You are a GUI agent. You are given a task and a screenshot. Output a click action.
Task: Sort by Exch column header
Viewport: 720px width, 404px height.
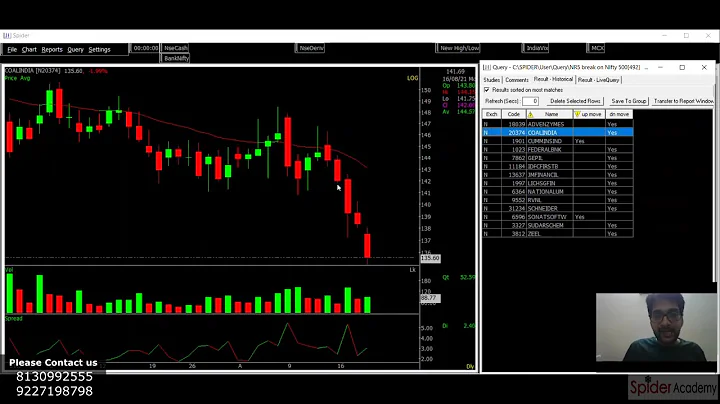(x=491, y=114)
